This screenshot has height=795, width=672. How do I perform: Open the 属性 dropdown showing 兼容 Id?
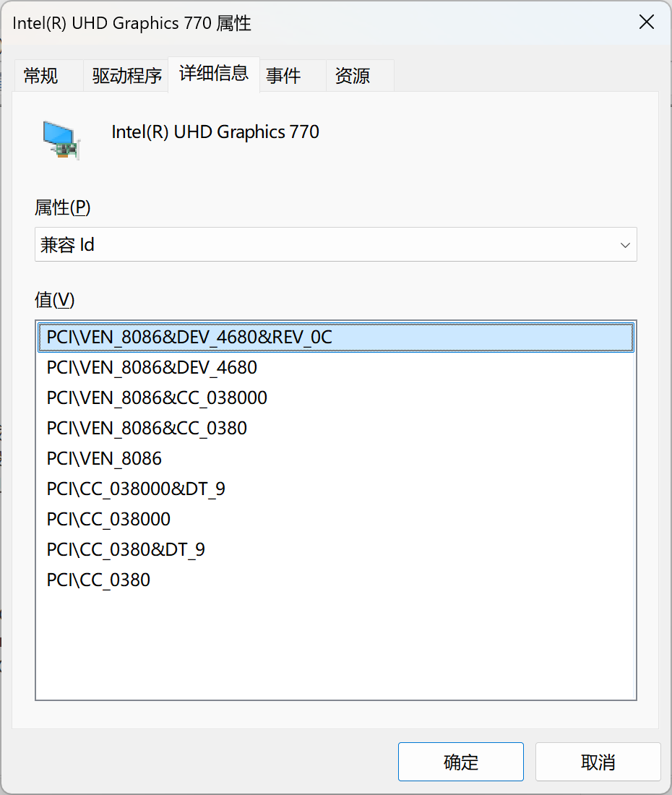pyautogui.click(x=336, y=244)
